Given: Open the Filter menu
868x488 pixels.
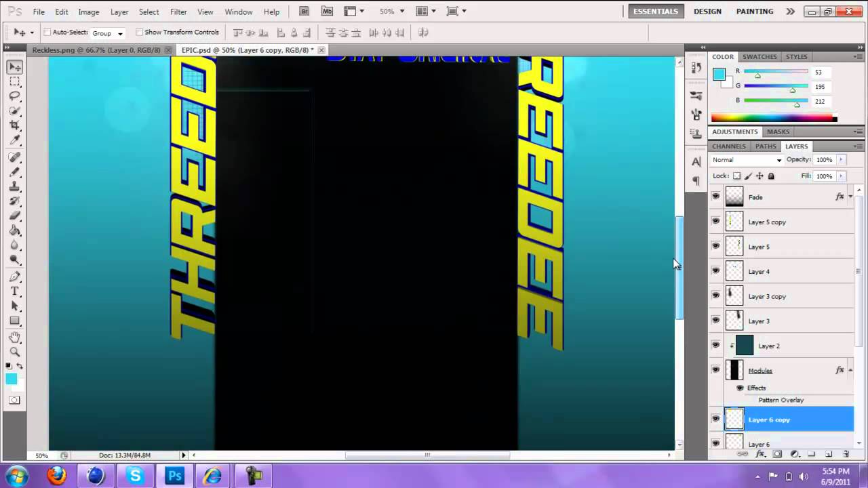Looking at the screenshot, I should point(178,12).
